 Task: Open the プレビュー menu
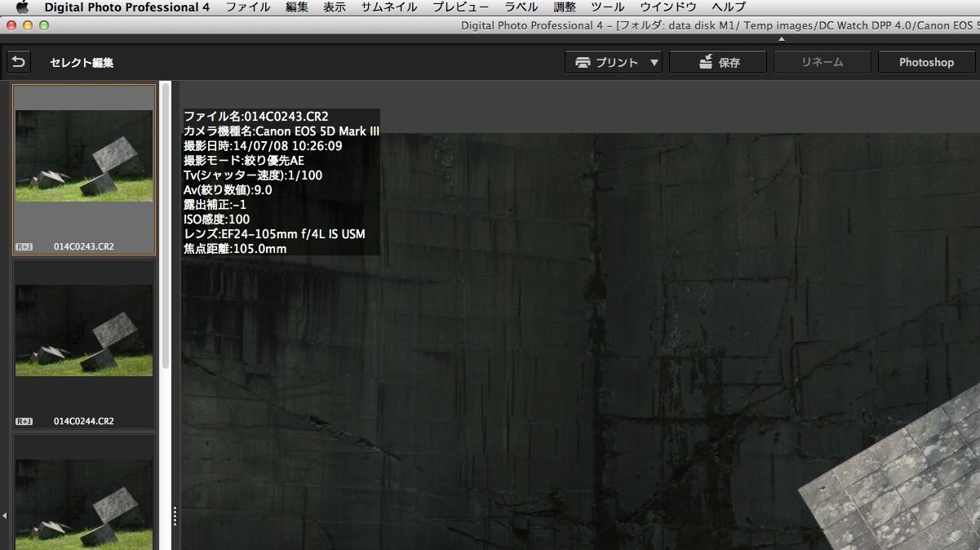461,7
